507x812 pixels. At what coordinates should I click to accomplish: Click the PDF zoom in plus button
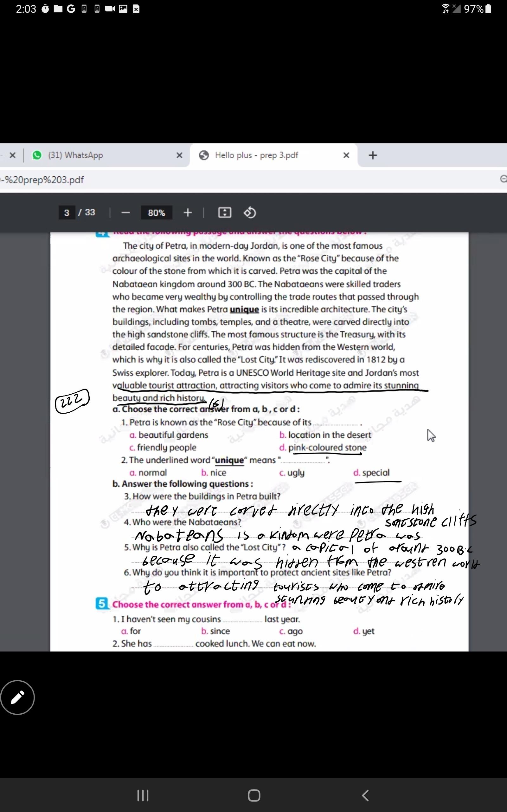point(188,213)
